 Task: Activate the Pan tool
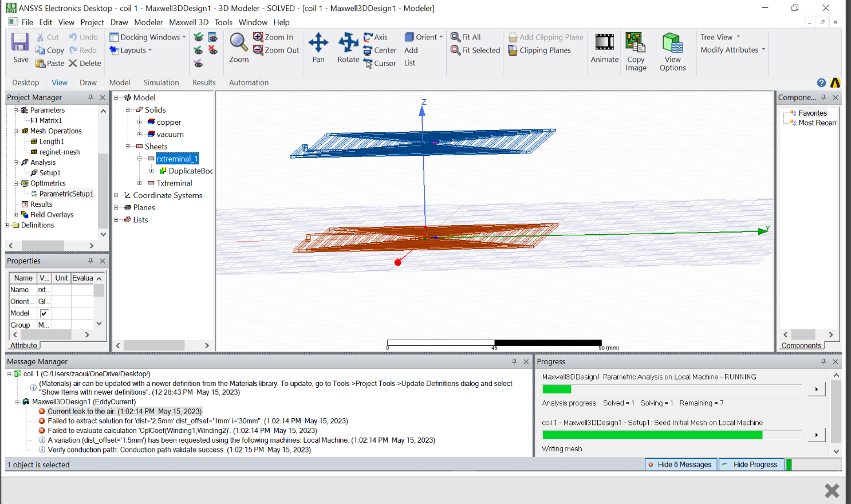click(x=318, y=42)
